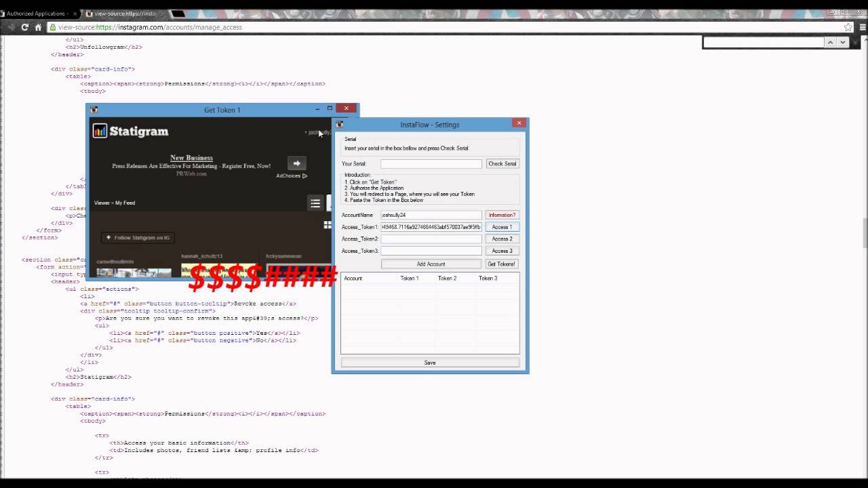This screenshot has width=868, height=488.
Task: Open hannah_schultz13 user in feed
Action: coord(201,256)
